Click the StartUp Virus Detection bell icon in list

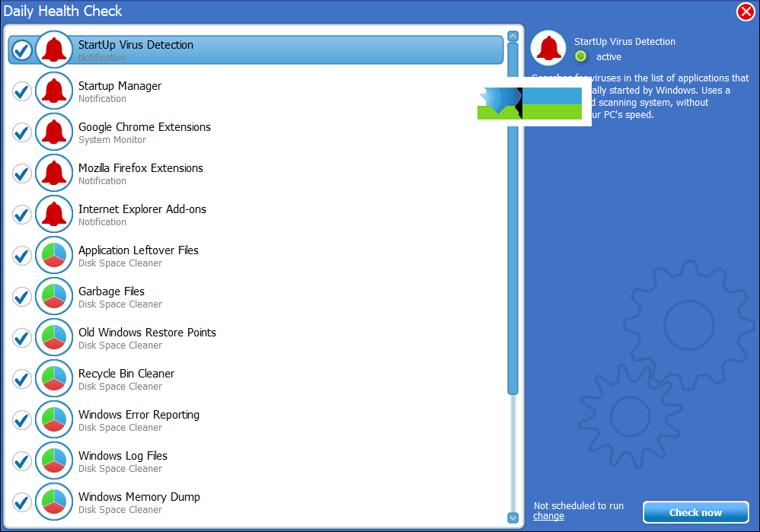[x=54, y=49]
